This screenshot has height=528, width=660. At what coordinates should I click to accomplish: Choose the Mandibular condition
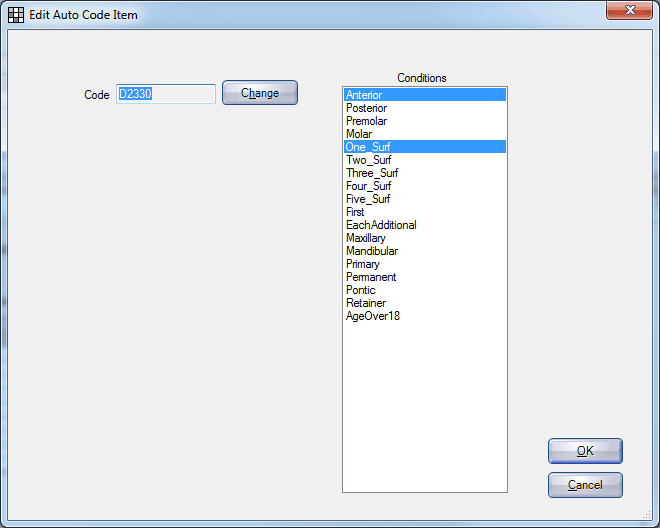(x=425, y=251)
